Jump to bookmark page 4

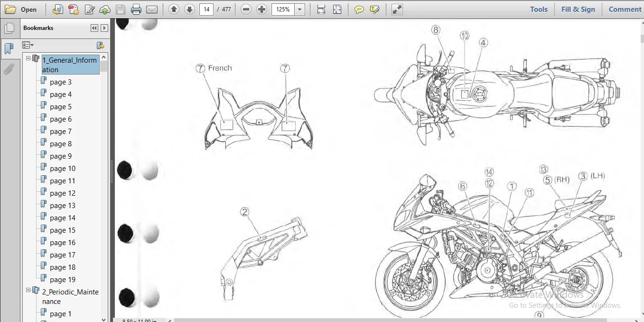click(61, 95)
